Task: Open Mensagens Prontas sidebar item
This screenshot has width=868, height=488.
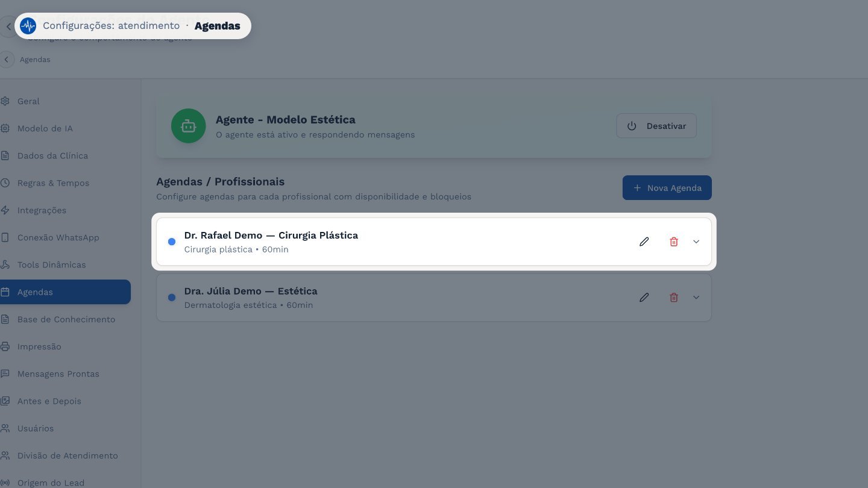Action: tap(65, 374)
